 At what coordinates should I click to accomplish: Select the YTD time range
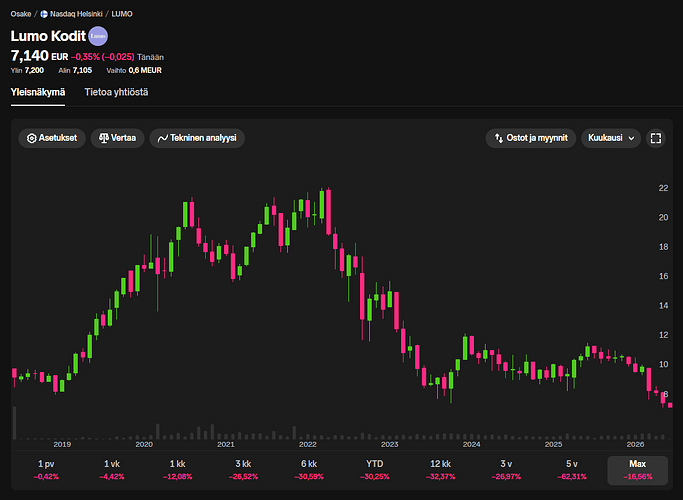[375, 470]
